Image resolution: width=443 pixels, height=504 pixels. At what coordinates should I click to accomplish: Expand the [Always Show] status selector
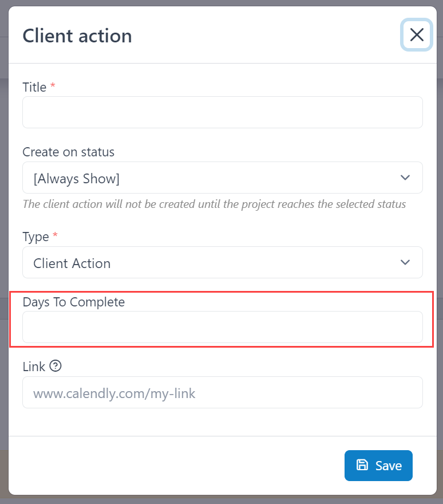pyautogui.click(x=222, y=178)
